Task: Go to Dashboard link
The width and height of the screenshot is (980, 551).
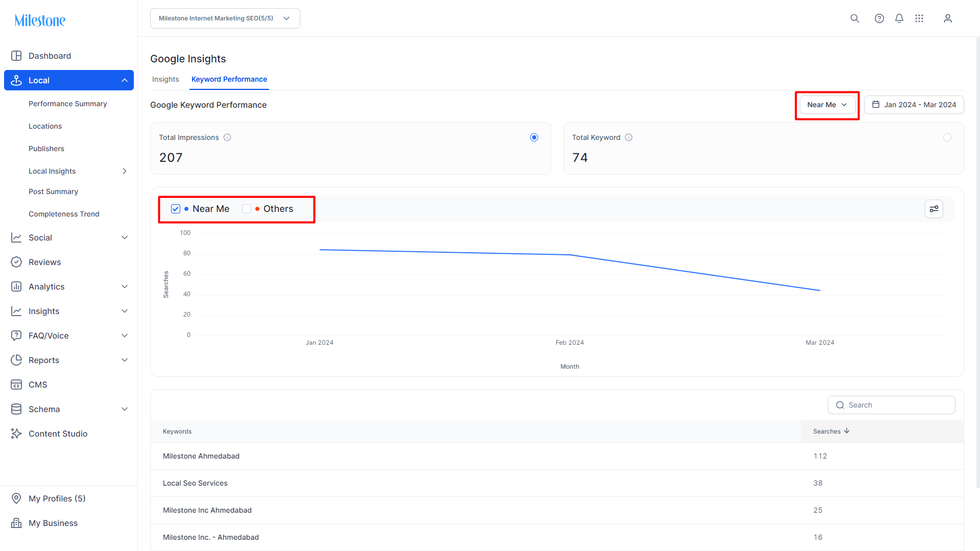Action: 50,56
